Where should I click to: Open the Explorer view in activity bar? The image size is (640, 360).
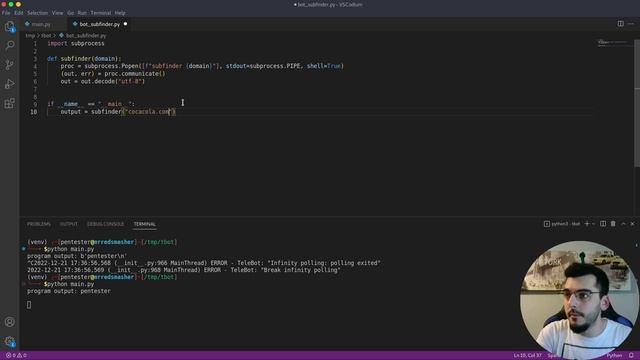pyautogui.click(x=9, y=27)
